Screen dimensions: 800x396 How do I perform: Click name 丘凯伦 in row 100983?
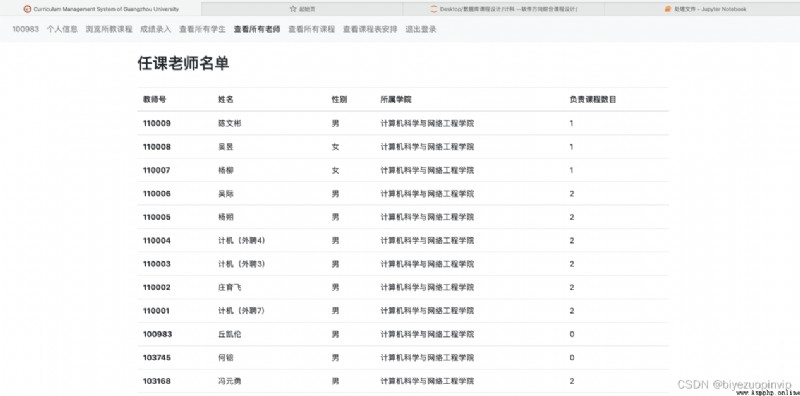click(230, 334)
